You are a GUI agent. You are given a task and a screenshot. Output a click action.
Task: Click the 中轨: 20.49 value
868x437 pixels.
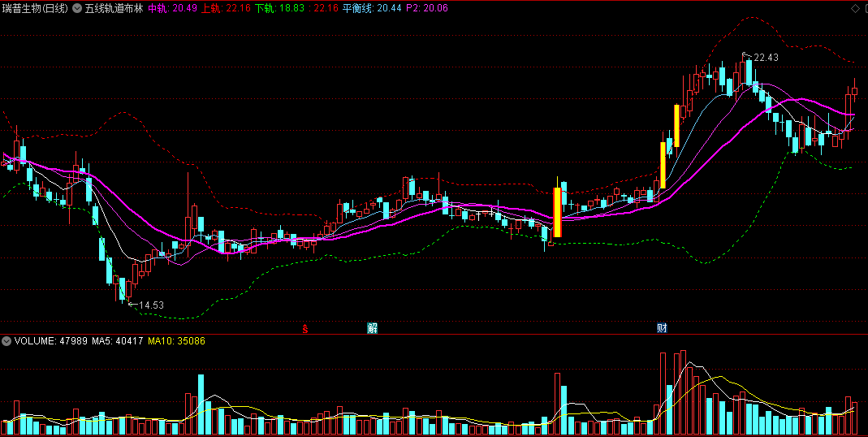pos(173,8)
